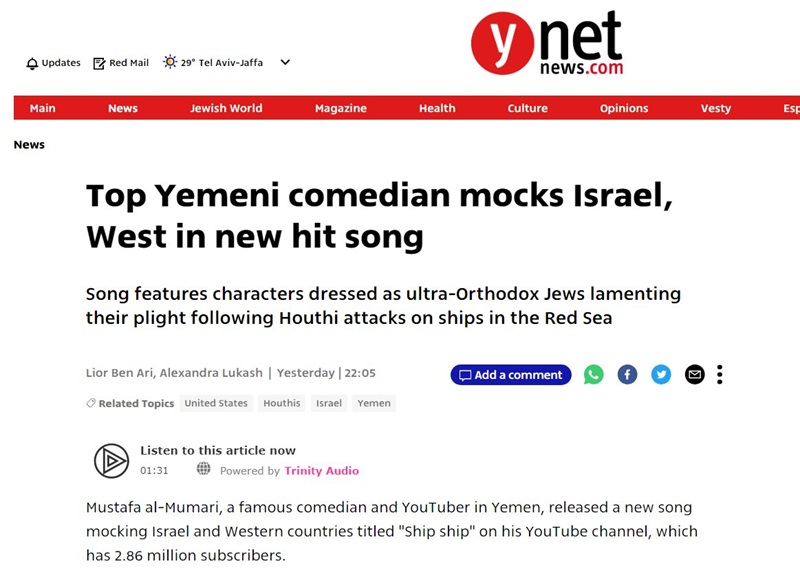Image resolution: width=800 pixels, height=588 pixels.
Task: Open Red Mail
Action: click(x=121, y=63)
